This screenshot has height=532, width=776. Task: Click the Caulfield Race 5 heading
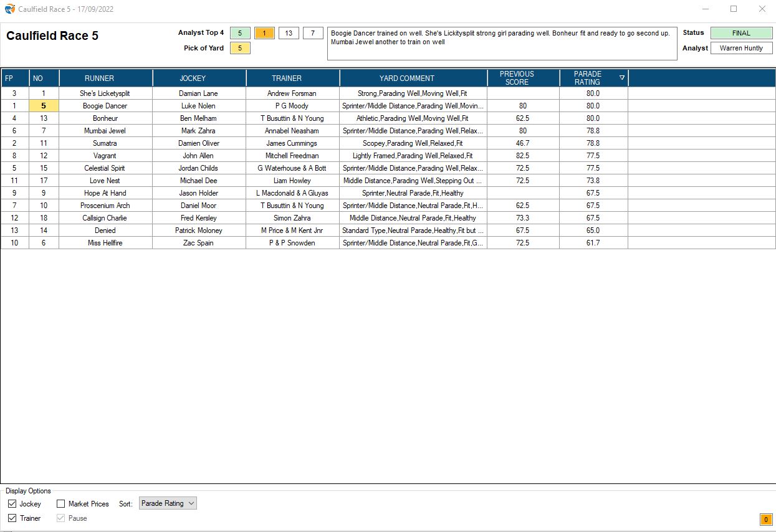coord(52,36)
